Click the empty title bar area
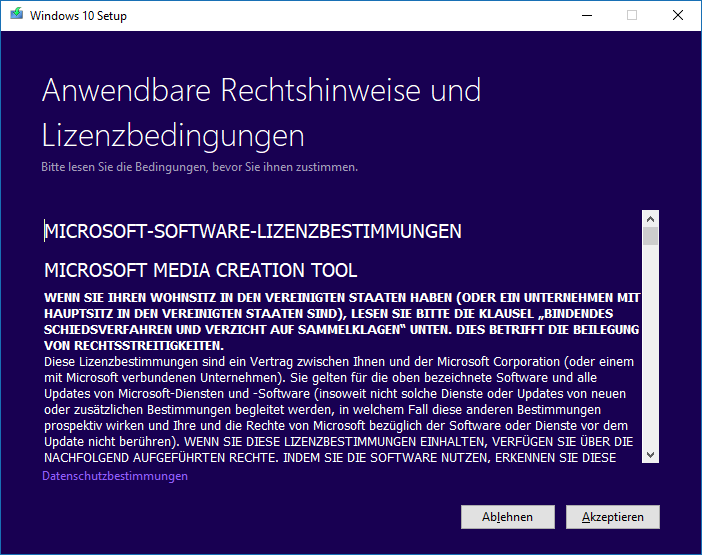 pos(350,16)
